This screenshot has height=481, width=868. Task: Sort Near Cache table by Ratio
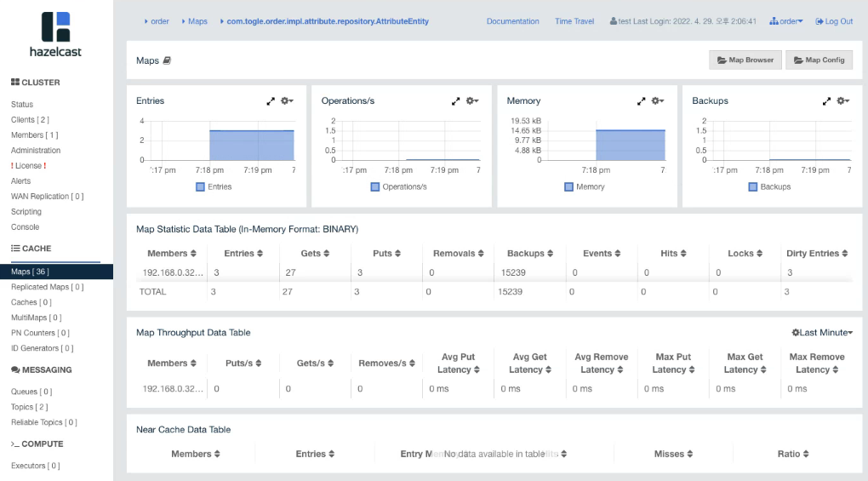pyautogui.click(x=793, y=455)
